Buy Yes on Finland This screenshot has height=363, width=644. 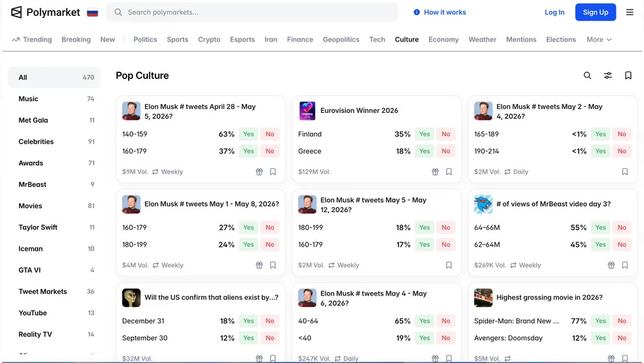[425, 134]
